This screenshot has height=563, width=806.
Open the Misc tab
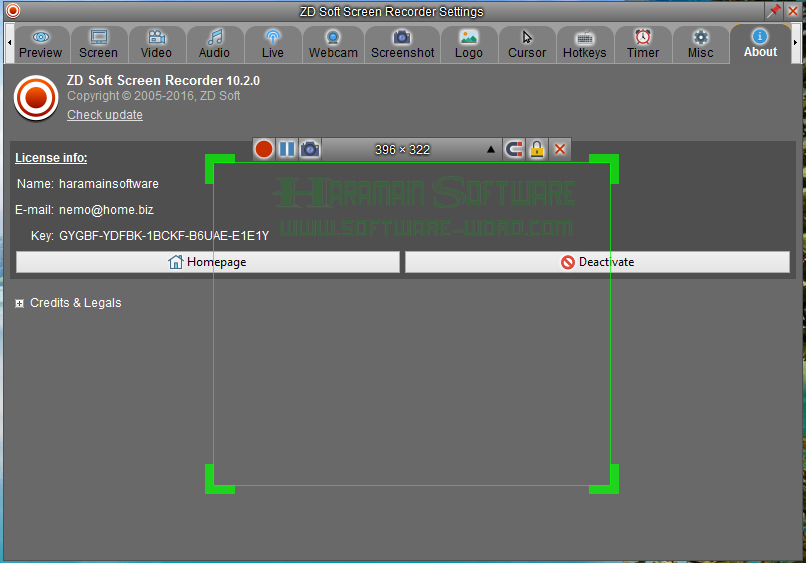[x=701, y=45]
